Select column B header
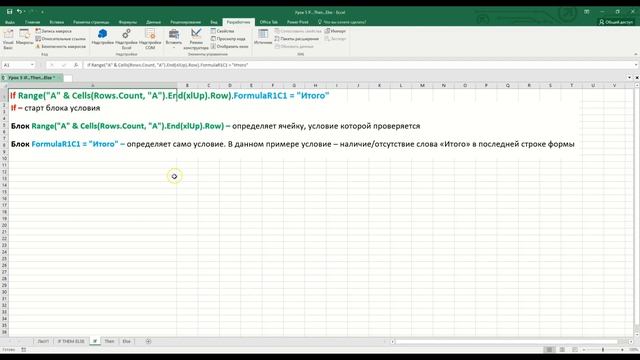The width and height of the screenshot is (640, 360). point(187,85)
